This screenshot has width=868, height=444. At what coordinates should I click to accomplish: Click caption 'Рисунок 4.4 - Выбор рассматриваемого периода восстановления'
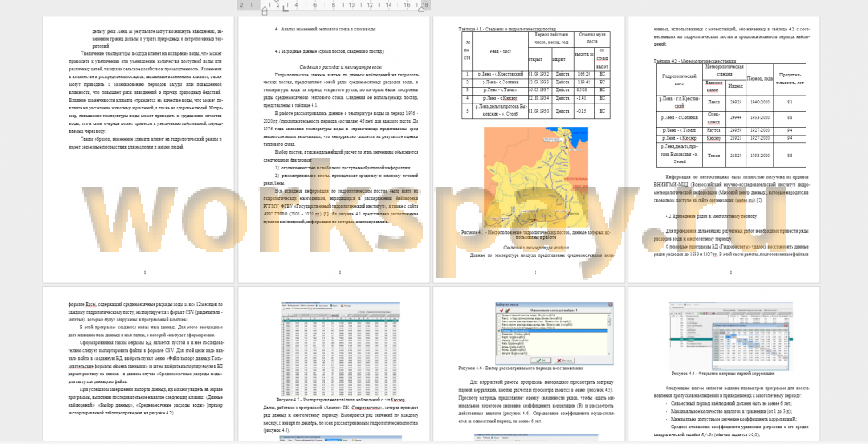tap(521, 368)
